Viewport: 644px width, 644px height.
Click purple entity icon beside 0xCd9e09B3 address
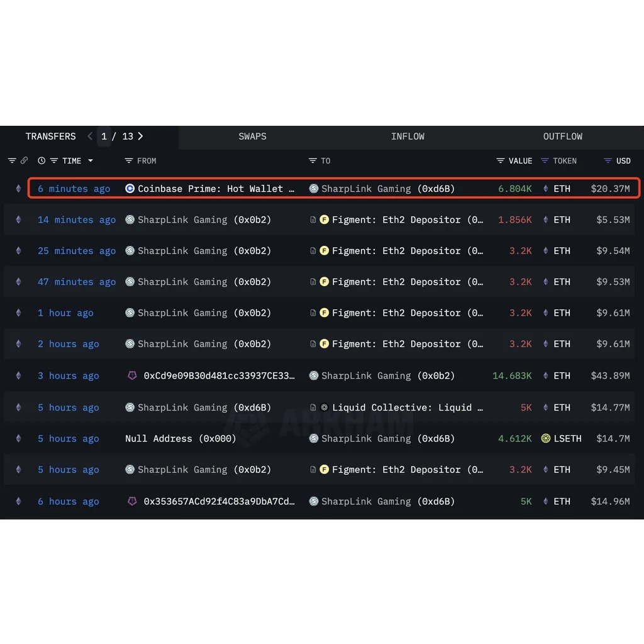tap(132, 375)
